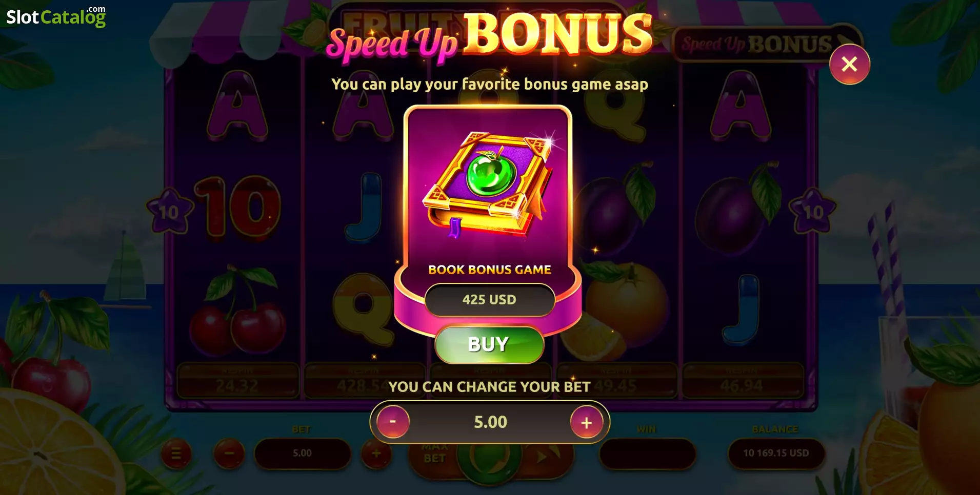Viewport: 980px width, 495px height.
Task: Click the bottom bar 5.00 bet field
Action: click(302, 453)
